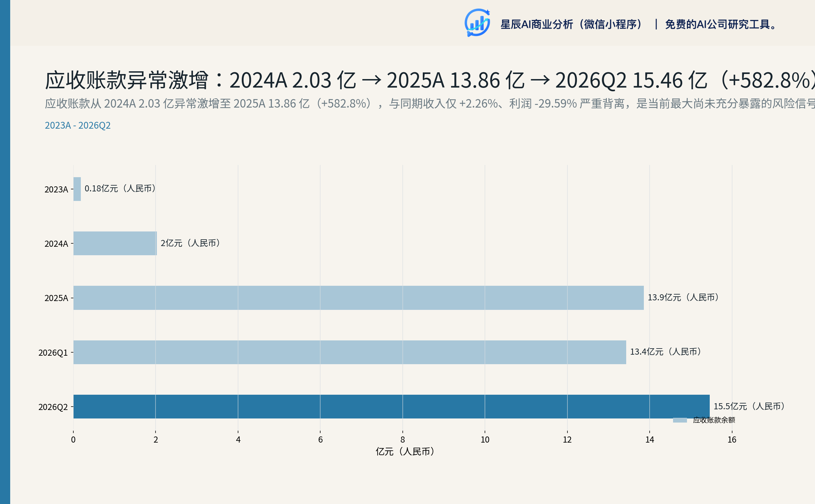The height and width of the screenshot is (504, 815).
Task: Click the x-axis tick label 2
Action: pyautogui.click(x=156, y=440)
